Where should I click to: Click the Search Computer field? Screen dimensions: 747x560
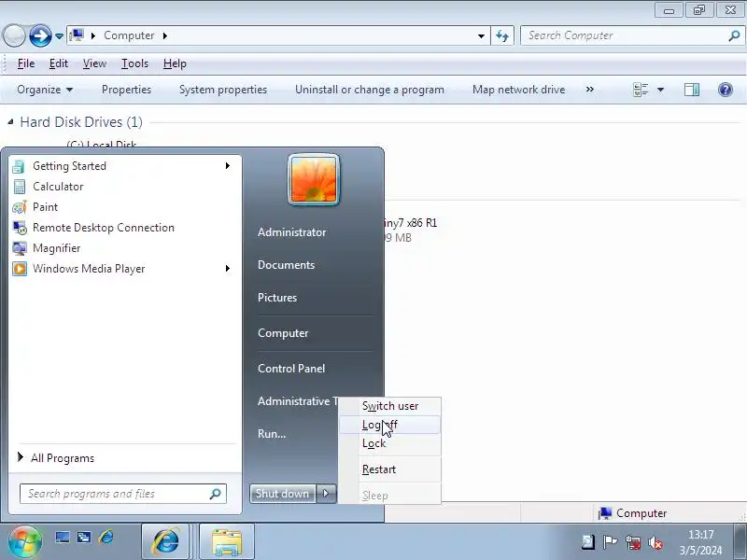[633, 35]
